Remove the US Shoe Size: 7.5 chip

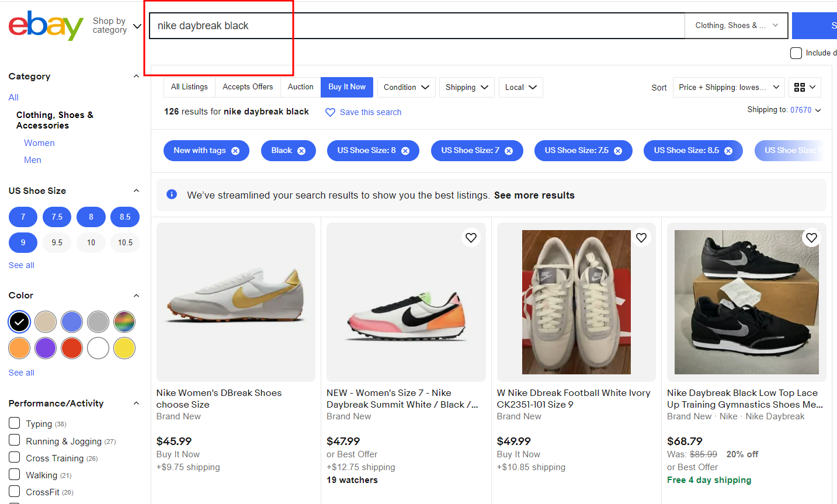(x=618, y=151)
